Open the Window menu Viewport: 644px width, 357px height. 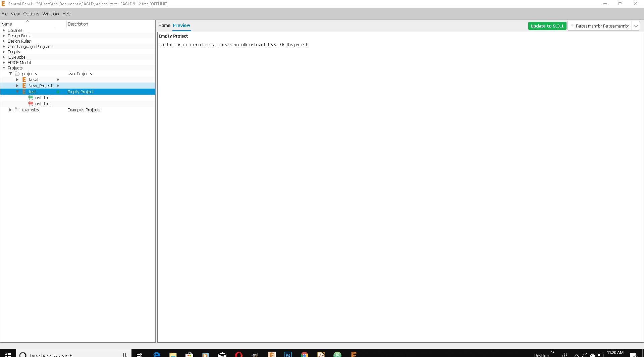pyautogui.click(x=51, y=14)
